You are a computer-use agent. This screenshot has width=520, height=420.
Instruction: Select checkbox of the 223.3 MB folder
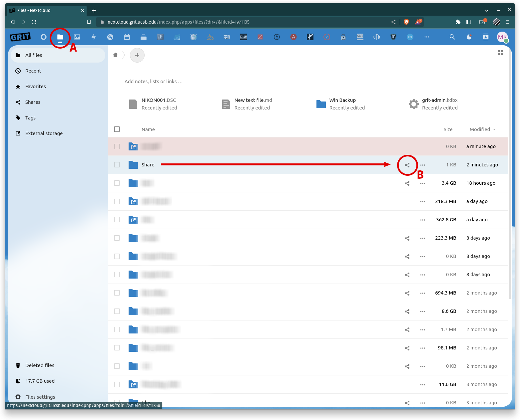coord(117,238)
